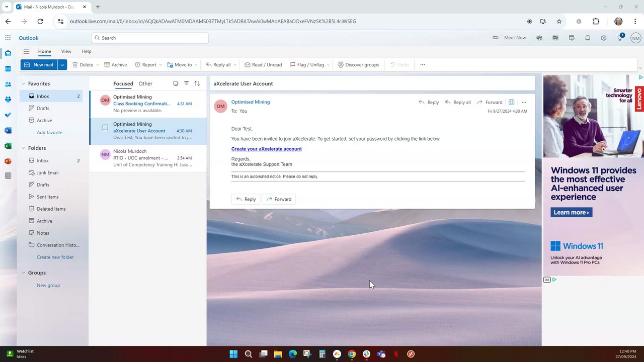
Task: Open the Office app launcher grid
Action: 8,38
